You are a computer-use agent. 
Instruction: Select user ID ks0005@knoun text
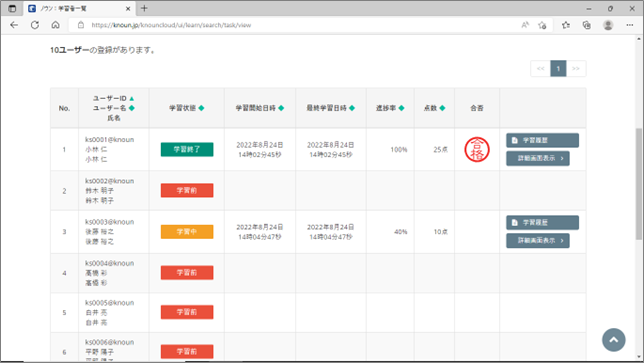[110, 303]
